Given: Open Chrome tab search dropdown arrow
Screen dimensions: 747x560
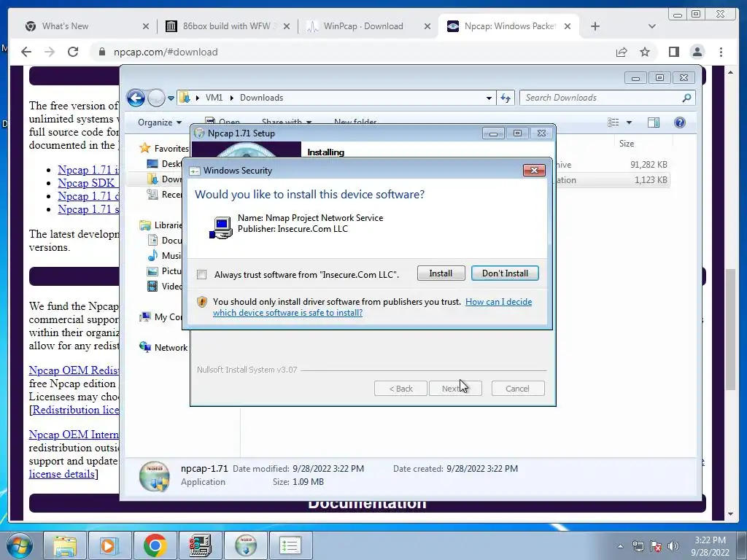Looking at the screenshot, I should (x=651, y=27).
